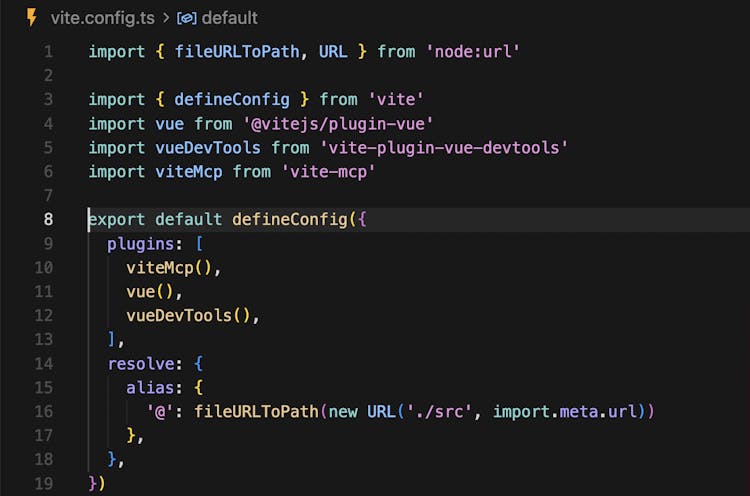The image size is (750, 496).
Task: Select the default symbol breadcrumb
Action: pyautogui.click(x=229, y=18)
